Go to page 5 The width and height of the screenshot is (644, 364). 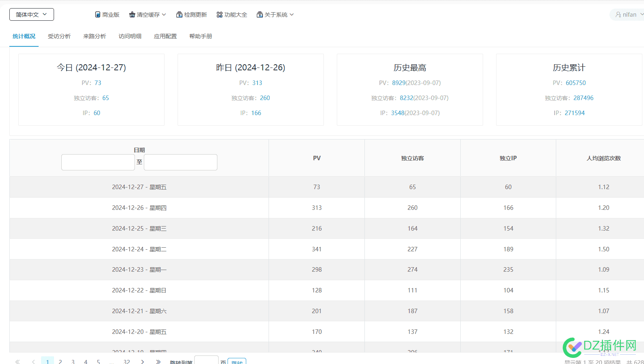pyautogui.click(x=98, y=362)
